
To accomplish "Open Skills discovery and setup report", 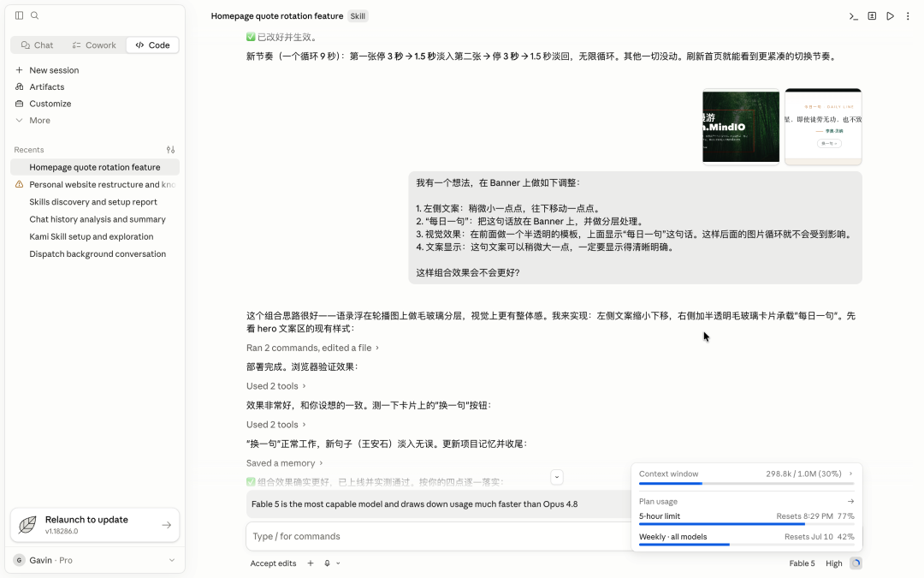I will click(x=95, y=202).
